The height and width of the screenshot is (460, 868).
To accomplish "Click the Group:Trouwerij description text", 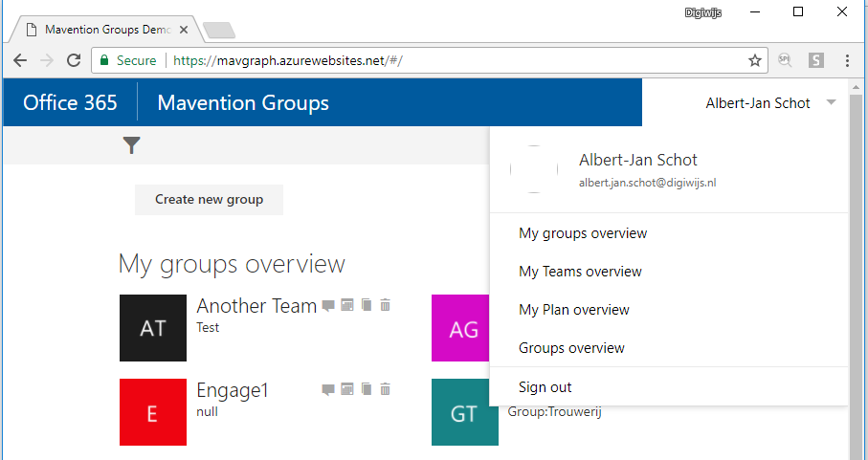I will point(555,412).
